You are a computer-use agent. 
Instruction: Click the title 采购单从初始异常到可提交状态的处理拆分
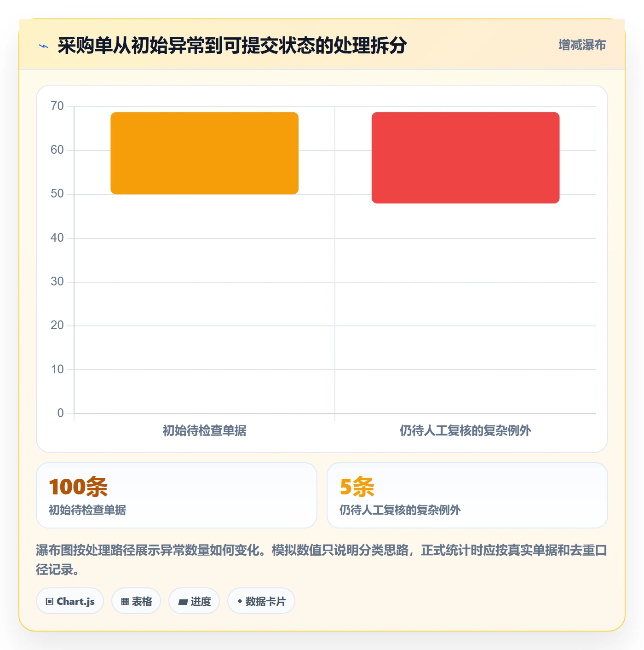[x=232, y=46]
